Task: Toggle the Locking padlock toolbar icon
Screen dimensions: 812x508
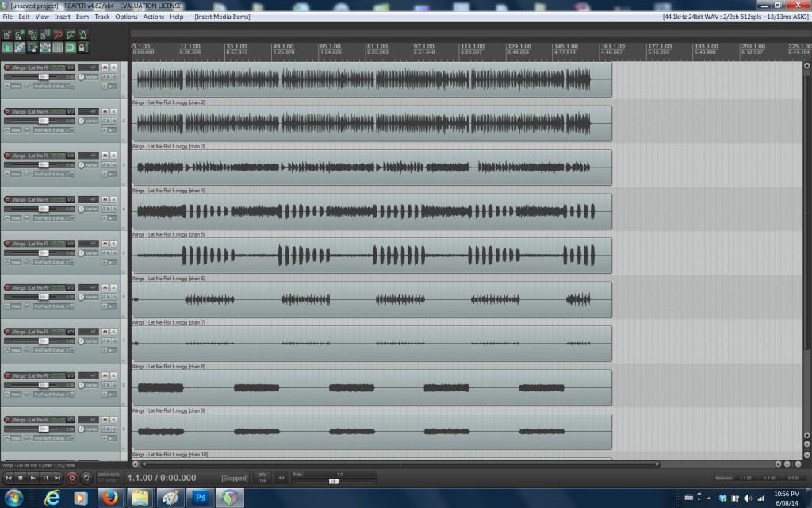Action: click(x=82, y=48)
